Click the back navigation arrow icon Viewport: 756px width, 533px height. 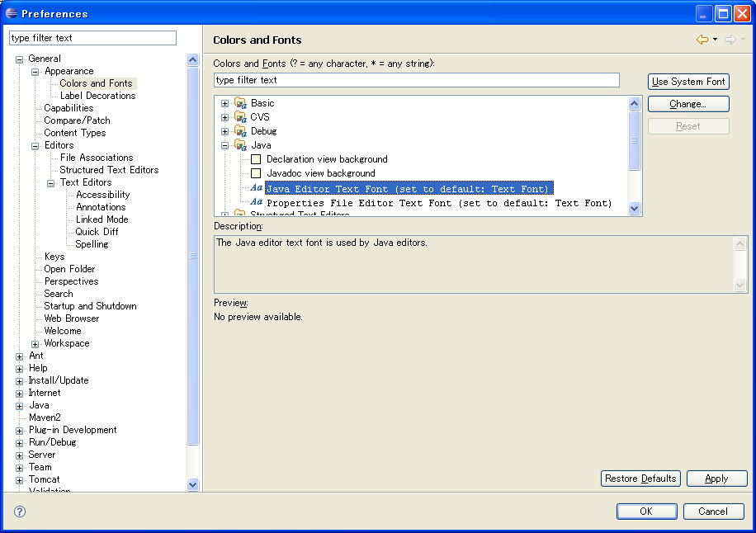[702, 40]
